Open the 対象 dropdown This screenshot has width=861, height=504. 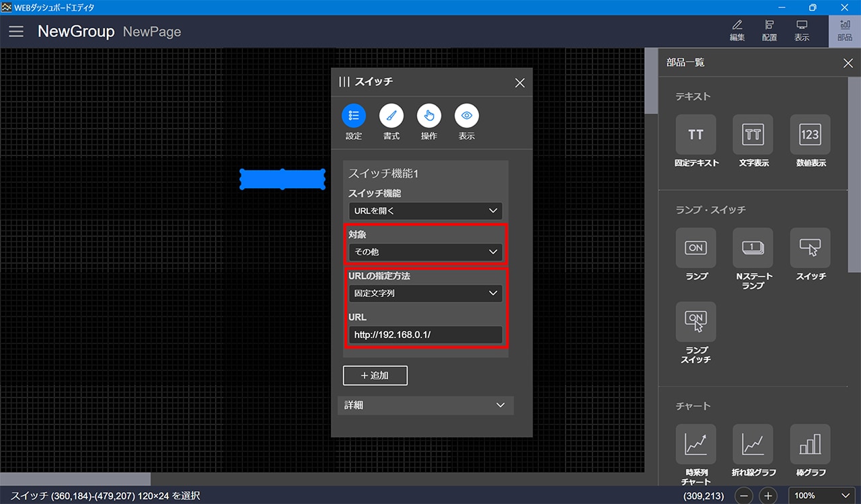(x=425, y=252)
